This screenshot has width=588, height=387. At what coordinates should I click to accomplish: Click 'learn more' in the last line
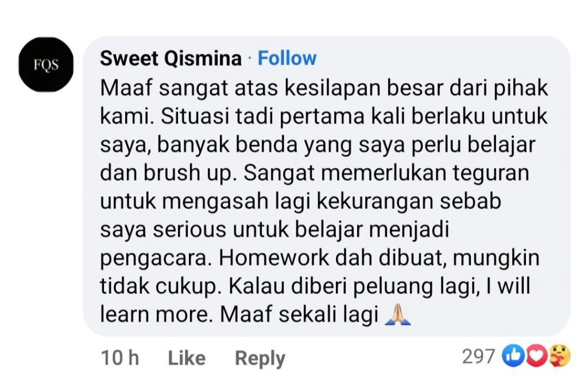154,314
